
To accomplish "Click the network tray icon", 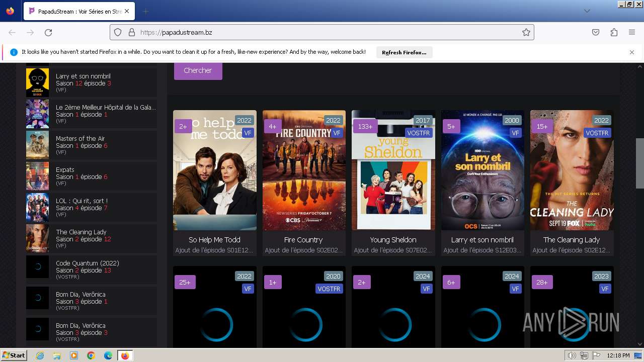I will click(584, 355).
